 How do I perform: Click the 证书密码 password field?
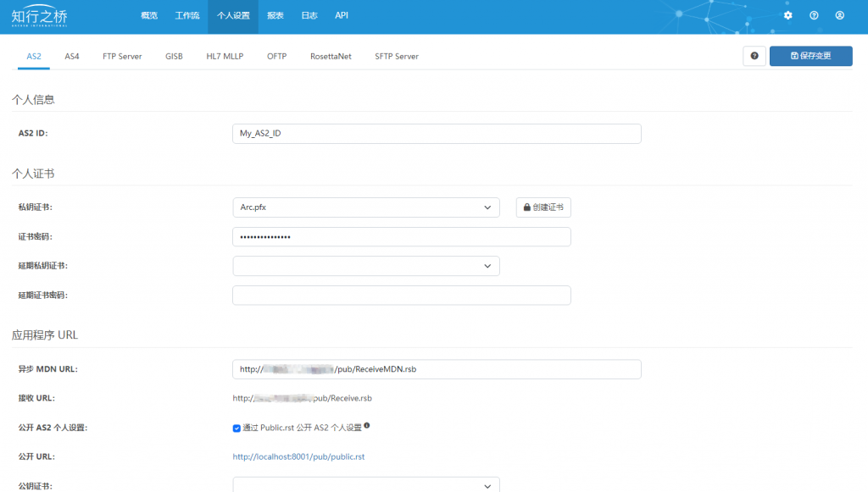pos(401,236)
